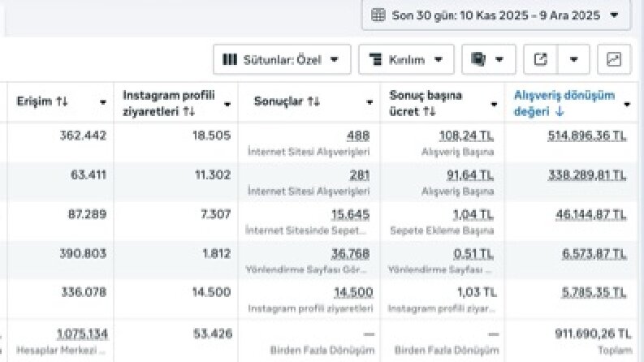Select the 11.302 profile visits cell
644x362 pixels.
pos(213,175)
